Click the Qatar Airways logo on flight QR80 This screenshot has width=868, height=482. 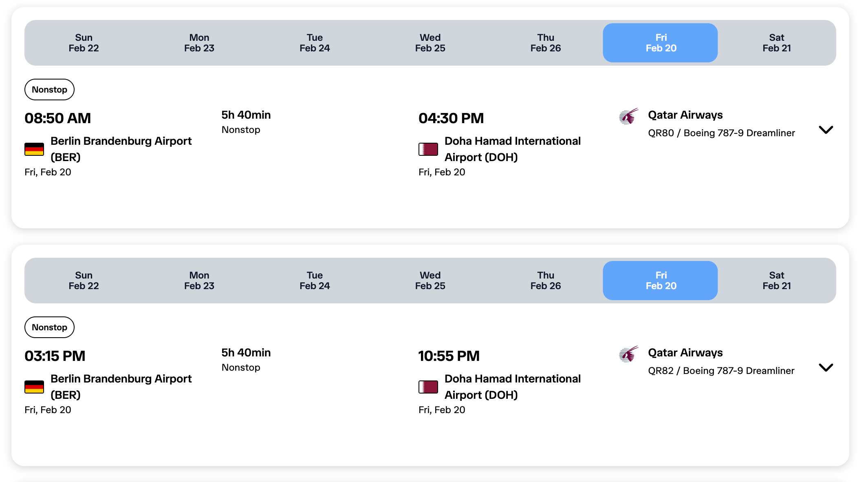628,117
